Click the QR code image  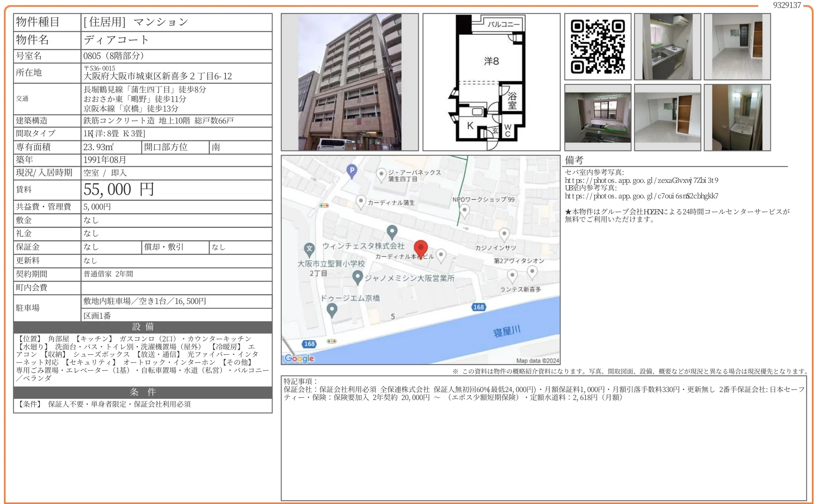coord(598,47)
